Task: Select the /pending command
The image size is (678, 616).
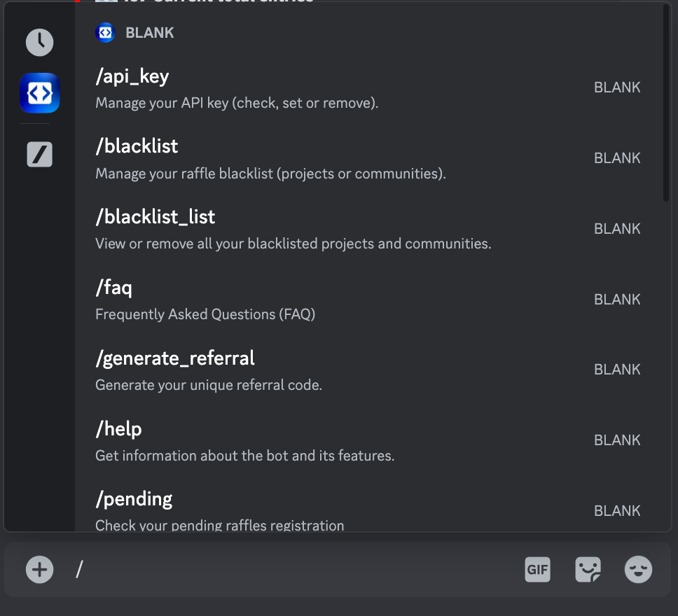Action: [x=368, y=510]
